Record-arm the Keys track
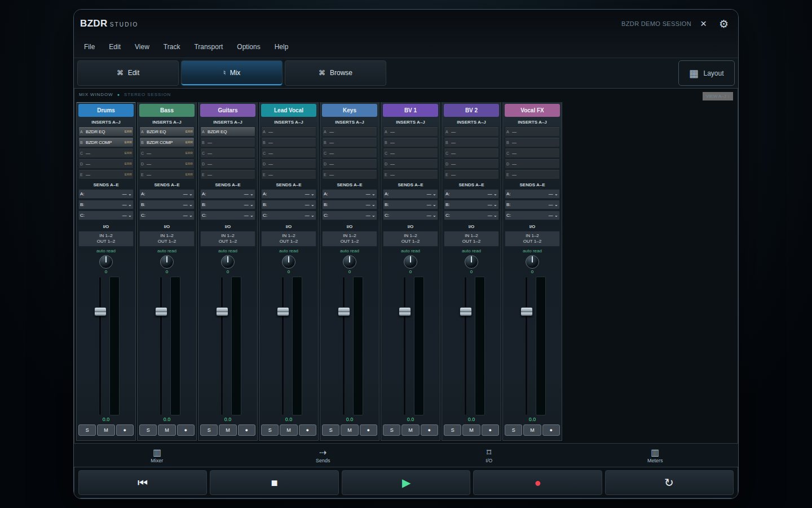 tap(368, 430)
